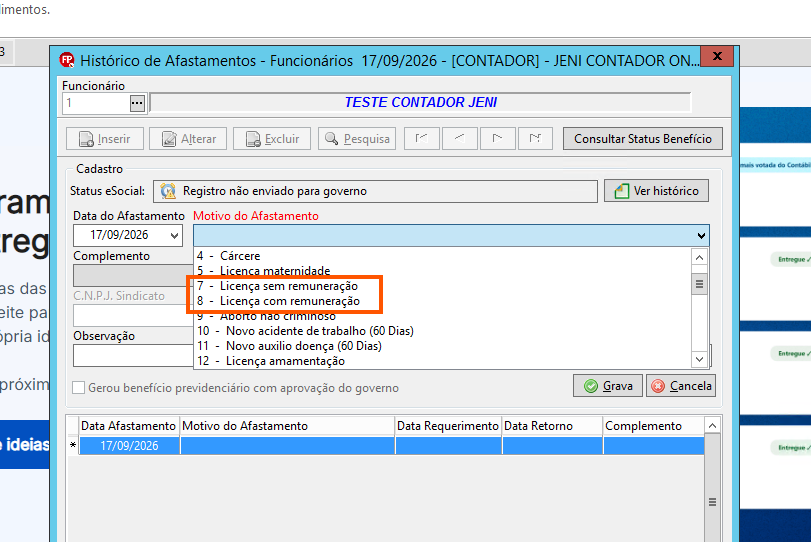Click Motivo do Afastamento grid column header
This screenshot has height=542, width=811.
click(x=288, y=426)
